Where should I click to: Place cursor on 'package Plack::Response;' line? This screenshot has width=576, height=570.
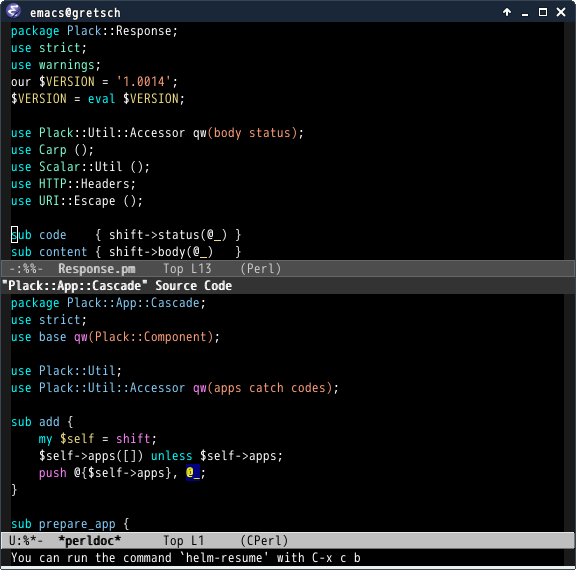94,31
